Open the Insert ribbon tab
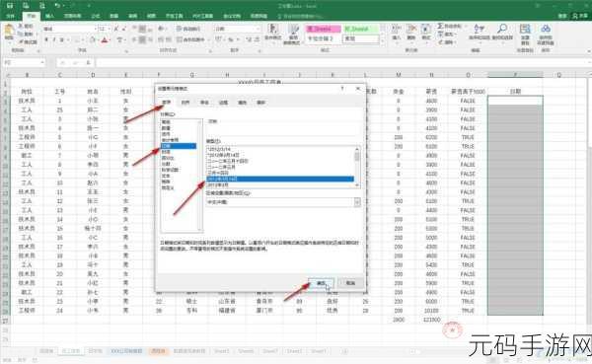Viewport: 592px width, 364px height. (x=49, y=16)
